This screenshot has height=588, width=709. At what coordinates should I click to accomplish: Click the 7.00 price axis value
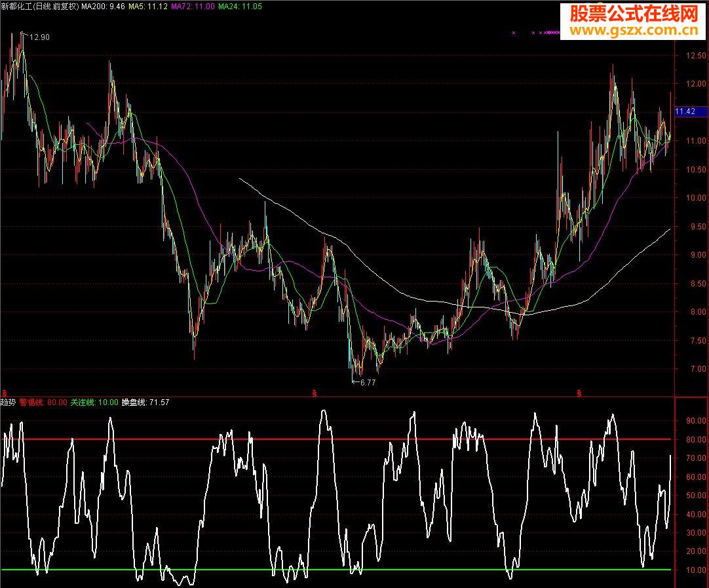click(x=697, y=368)
